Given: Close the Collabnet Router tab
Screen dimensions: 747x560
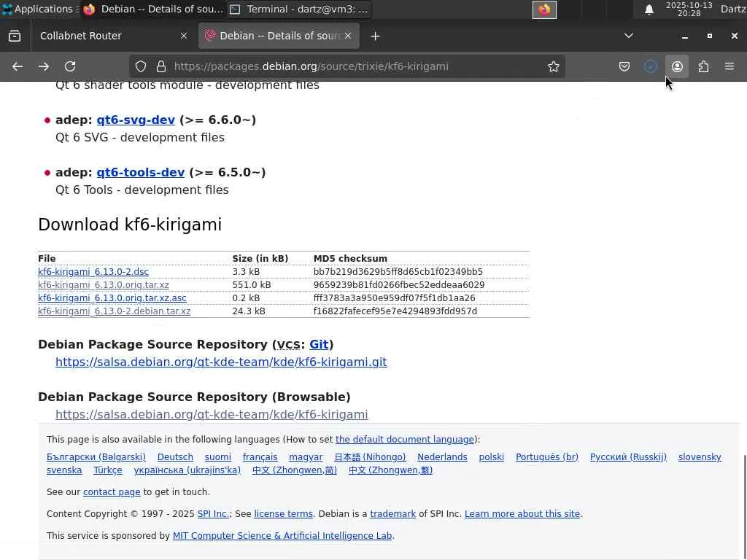Looking at the screenshot, I should tap(183, 36).
